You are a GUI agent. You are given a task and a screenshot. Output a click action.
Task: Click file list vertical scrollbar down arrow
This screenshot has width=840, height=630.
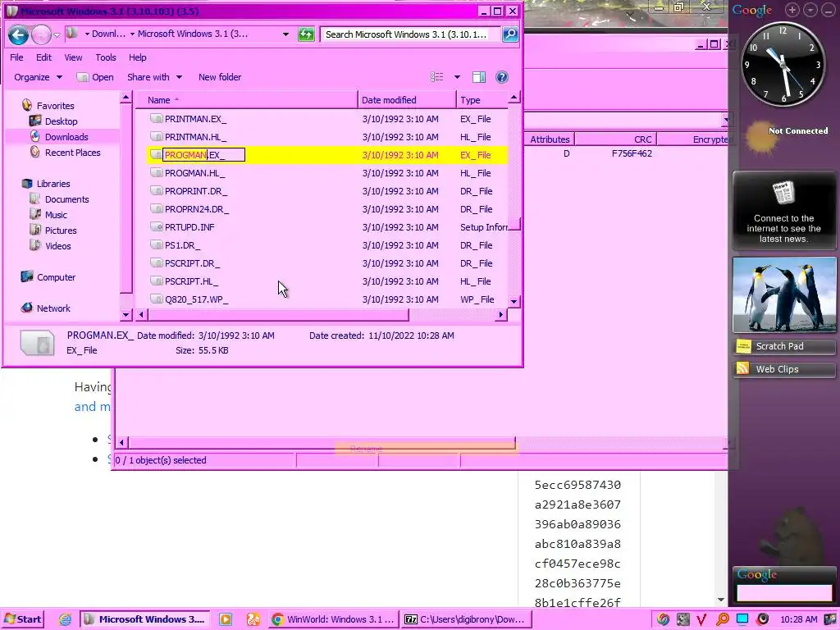click(x=514, y=302)
